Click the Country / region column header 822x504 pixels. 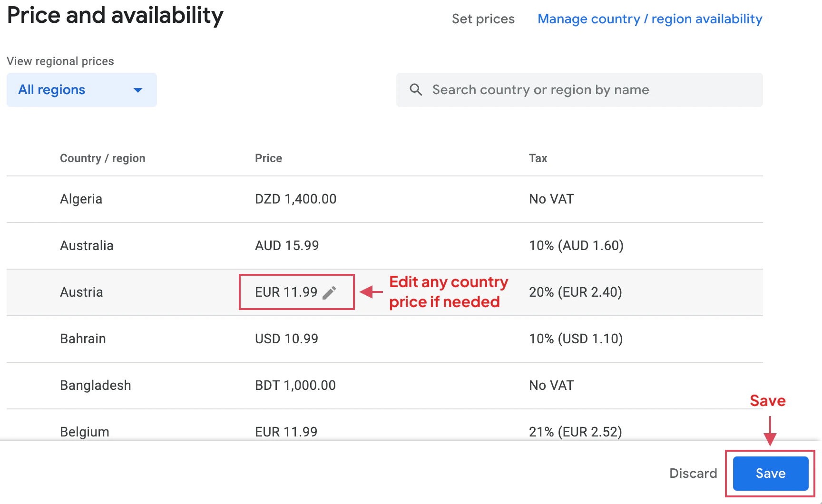102,158
